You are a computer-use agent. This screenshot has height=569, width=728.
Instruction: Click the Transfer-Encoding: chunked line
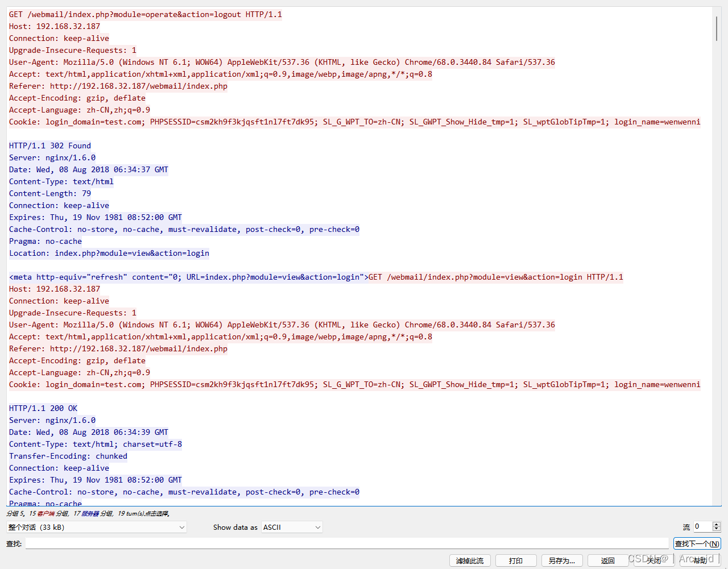point(68,456)
